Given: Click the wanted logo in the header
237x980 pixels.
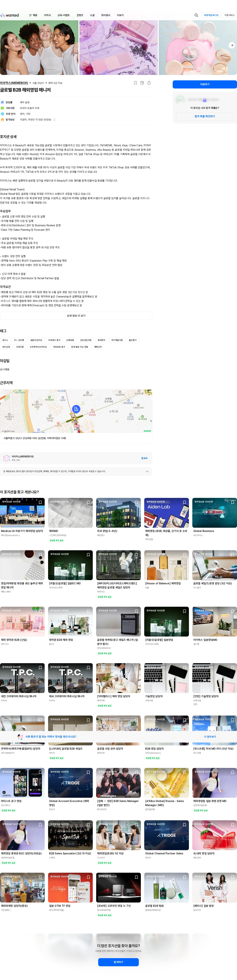Looking at the screenshot, I should (10, 15).
